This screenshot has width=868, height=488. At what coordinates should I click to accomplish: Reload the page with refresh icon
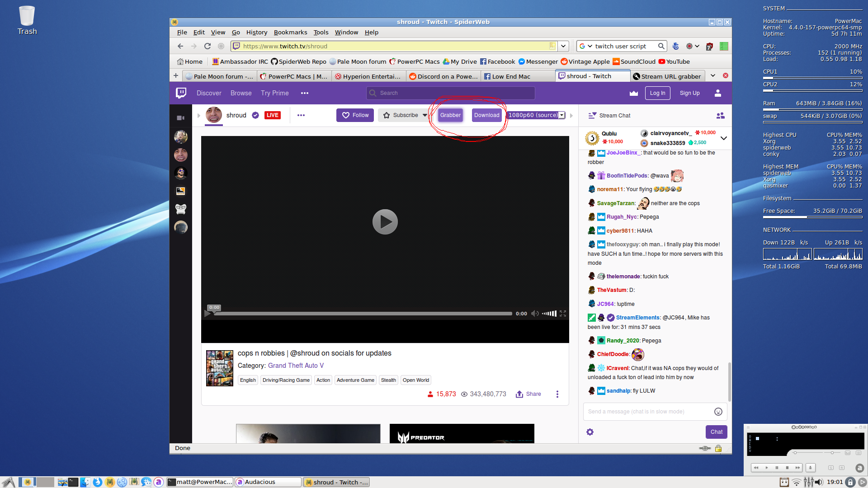point(208,46)
